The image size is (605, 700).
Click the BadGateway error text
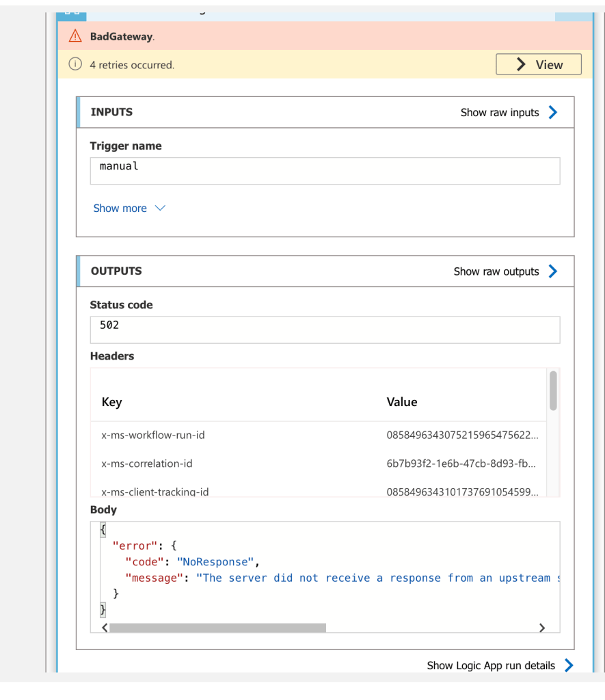tap(122, 37)
